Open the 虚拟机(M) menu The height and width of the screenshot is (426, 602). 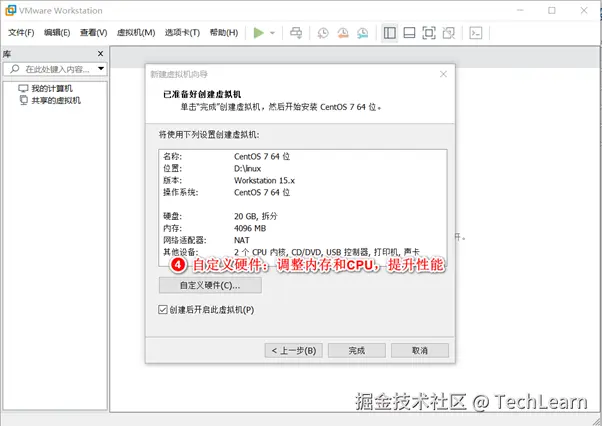point(136,33)
